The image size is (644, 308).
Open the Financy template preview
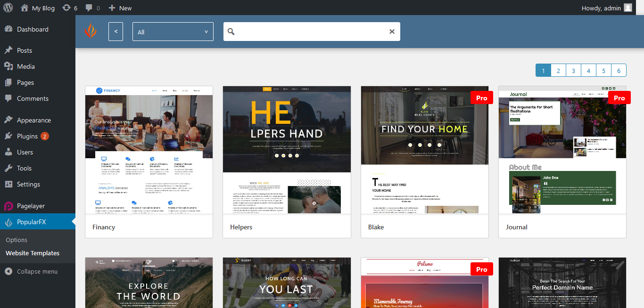149,150
